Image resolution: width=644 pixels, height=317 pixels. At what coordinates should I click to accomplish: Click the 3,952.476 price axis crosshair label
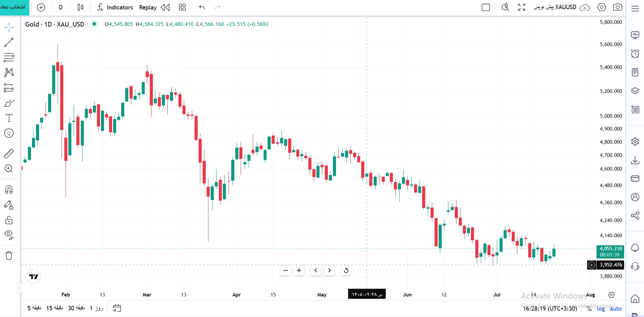pos(611,265)
